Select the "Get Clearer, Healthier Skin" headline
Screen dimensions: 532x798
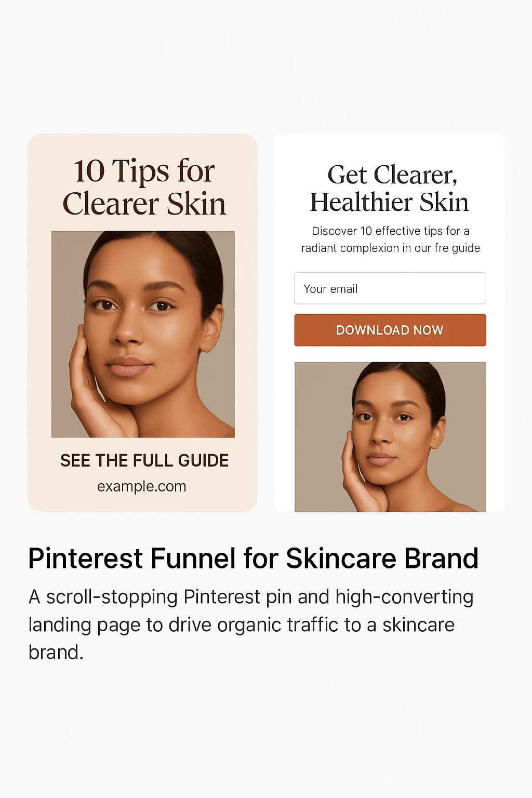390,189
